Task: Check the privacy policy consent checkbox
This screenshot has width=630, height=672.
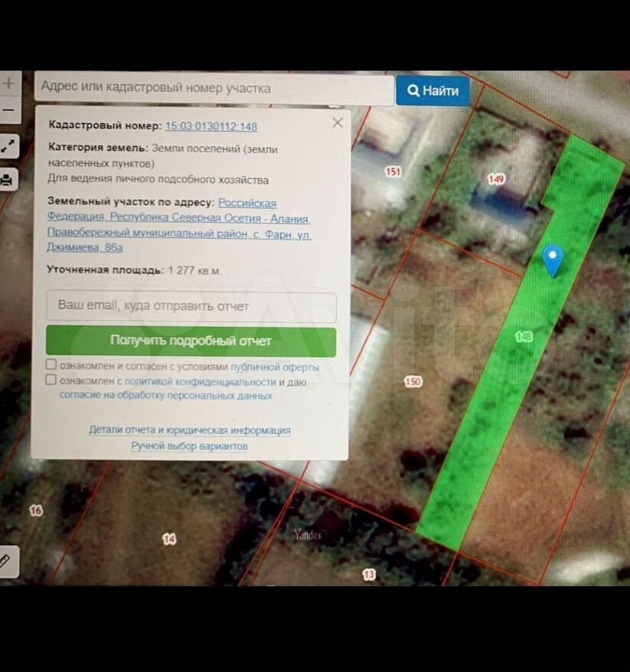Action: (x=51, y=380)
